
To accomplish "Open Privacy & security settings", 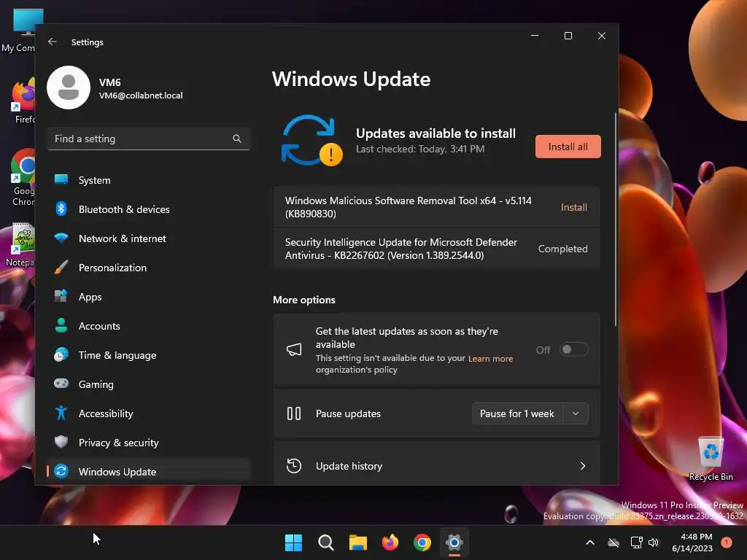I will pos(149,443).
